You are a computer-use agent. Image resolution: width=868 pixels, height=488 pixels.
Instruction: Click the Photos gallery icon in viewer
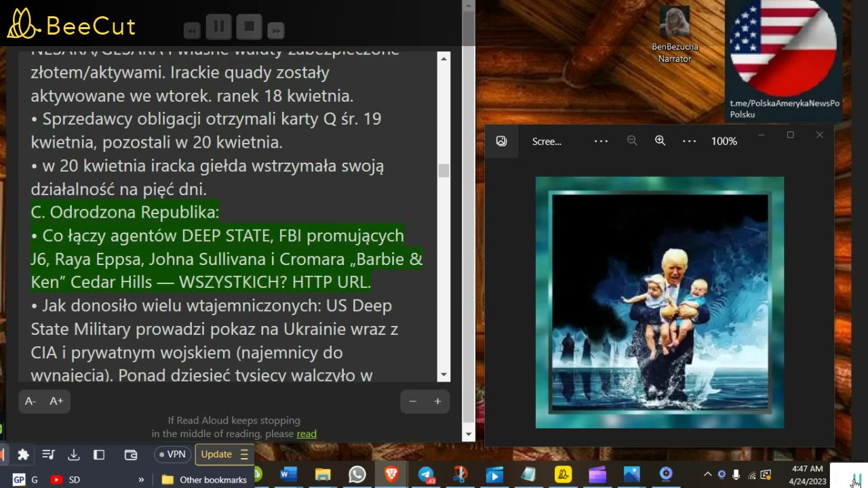(501, 141)
